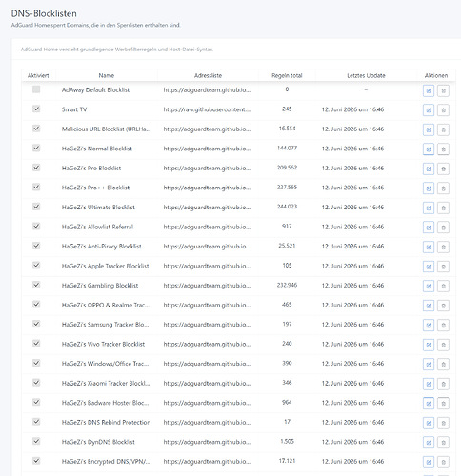This screenshot has width=461, height=476.
Task: Edit HaGeZi's Anti-Piracy Blocklist
Action: [429, 248]
